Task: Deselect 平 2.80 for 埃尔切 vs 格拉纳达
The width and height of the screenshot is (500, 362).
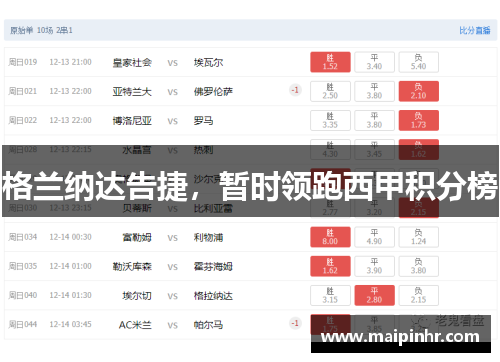Action: (x=374, y=295)
